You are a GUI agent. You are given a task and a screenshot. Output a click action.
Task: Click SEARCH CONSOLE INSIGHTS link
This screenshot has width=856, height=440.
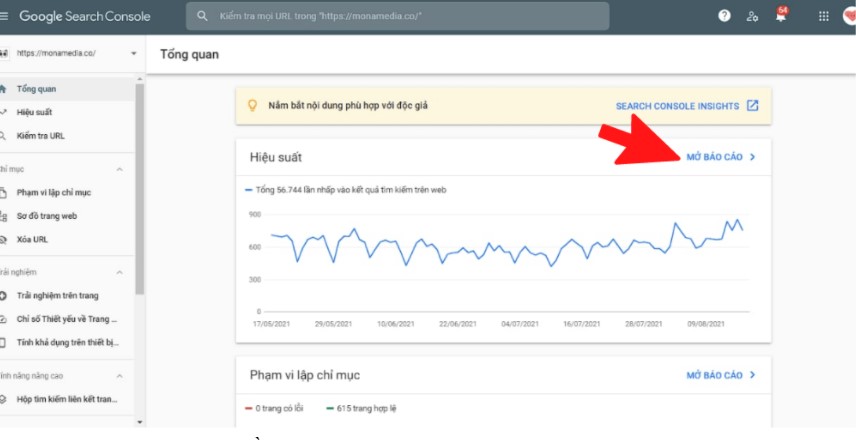(677, 106)
